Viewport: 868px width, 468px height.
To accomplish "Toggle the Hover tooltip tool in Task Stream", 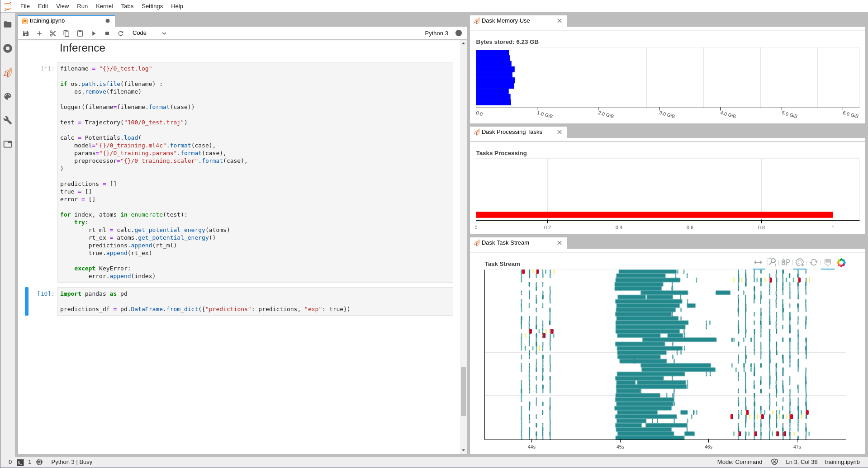I will click(827, 263).
